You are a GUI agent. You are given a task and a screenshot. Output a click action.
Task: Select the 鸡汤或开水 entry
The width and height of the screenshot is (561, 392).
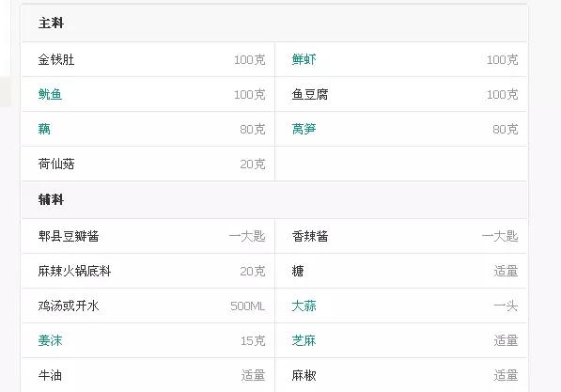69,306
